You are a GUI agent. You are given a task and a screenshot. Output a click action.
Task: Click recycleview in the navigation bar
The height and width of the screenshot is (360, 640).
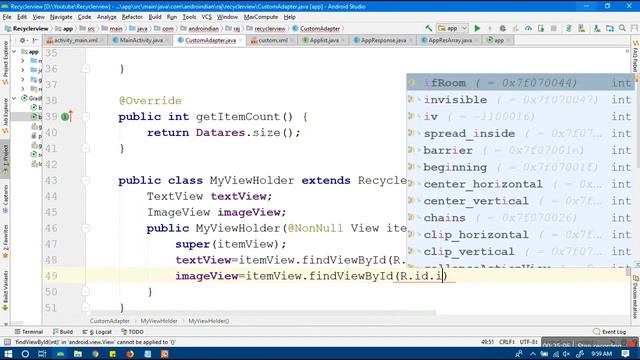point(269,29)
